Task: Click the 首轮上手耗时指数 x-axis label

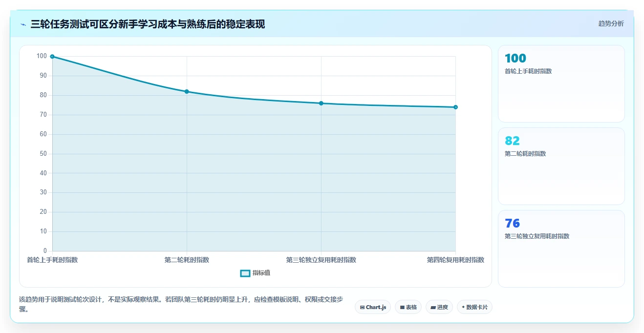Action: (x=52, y=260)
